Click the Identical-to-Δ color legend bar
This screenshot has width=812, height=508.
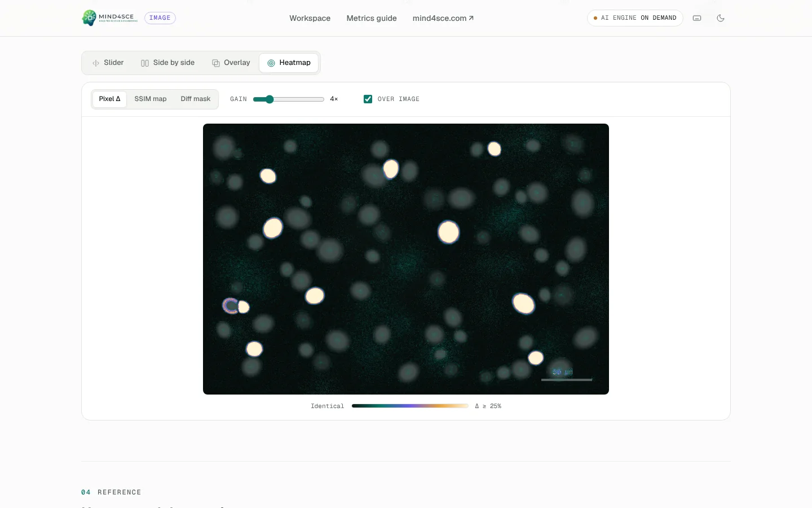pyautogui.click(x=410, y=406)
